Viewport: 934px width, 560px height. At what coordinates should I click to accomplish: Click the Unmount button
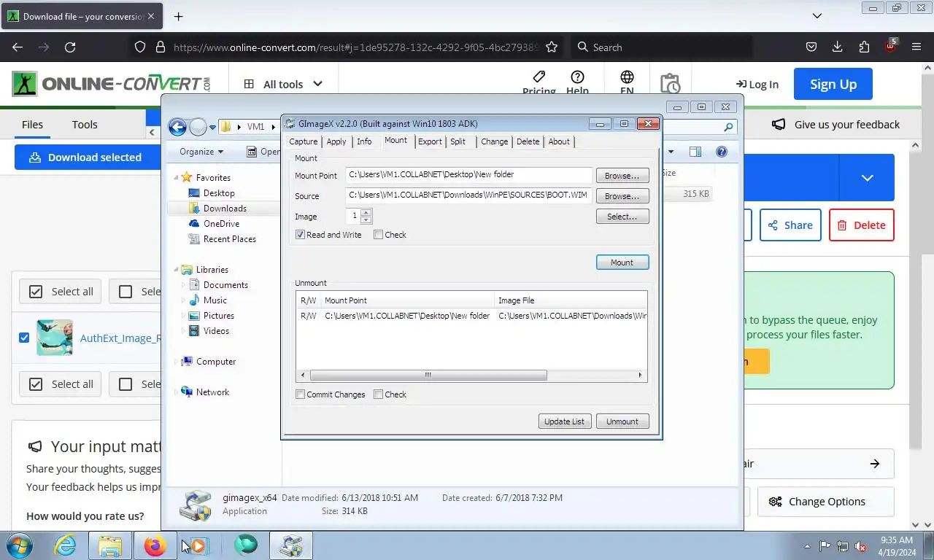[x=622, y=421]
